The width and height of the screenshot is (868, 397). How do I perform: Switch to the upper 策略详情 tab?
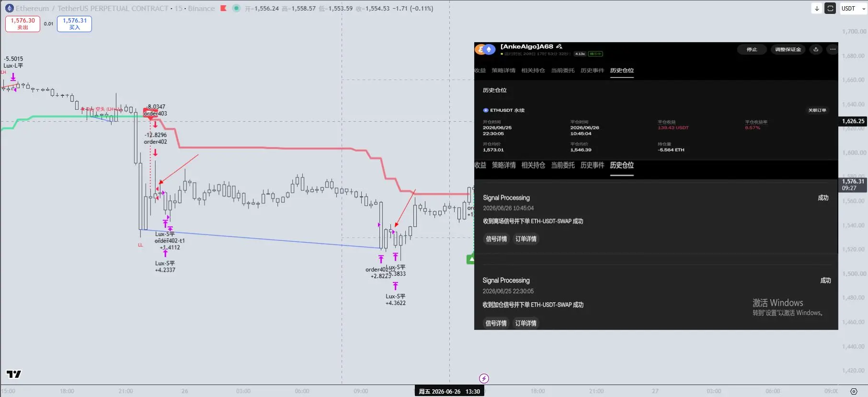[x=503, y=70]
